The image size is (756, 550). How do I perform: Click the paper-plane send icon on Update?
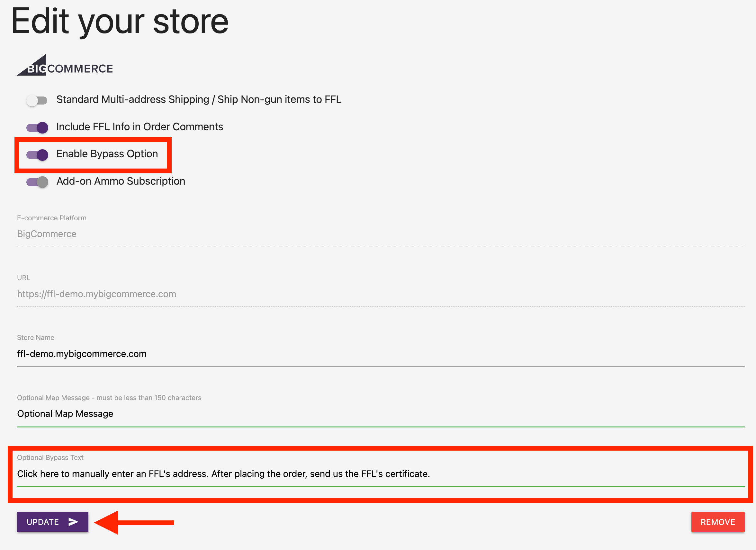[x=73, y=522]
